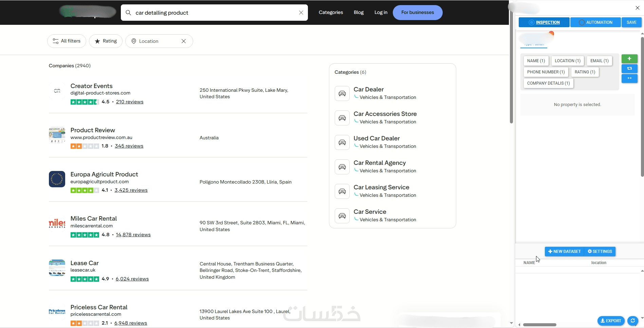Screen dimensions: 644x328
Task: Click the dataset panel horizontal scrollbar
Action: click(x=539, y=325)
